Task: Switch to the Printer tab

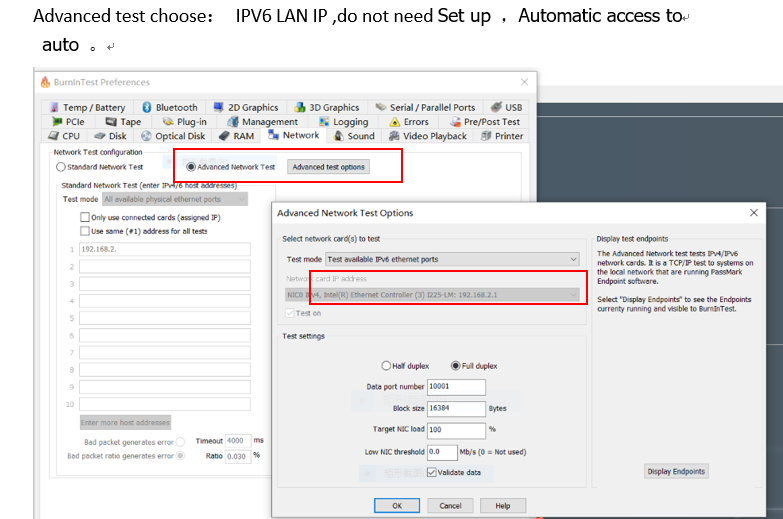Action: [502, 136]
